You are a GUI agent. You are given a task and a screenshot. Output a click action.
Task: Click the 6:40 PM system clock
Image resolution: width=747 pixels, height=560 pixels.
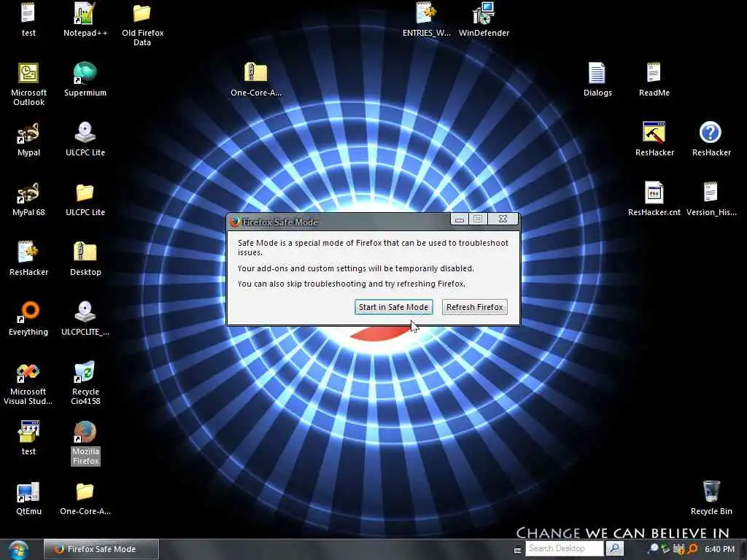[x=720, y=549]
